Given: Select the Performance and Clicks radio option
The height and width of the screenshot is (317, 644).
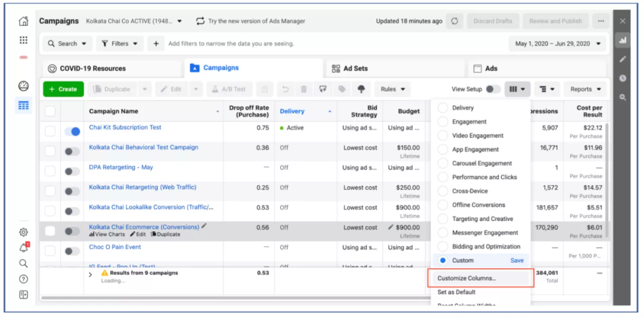Looking at the screenshot, I should pos(442,177).
